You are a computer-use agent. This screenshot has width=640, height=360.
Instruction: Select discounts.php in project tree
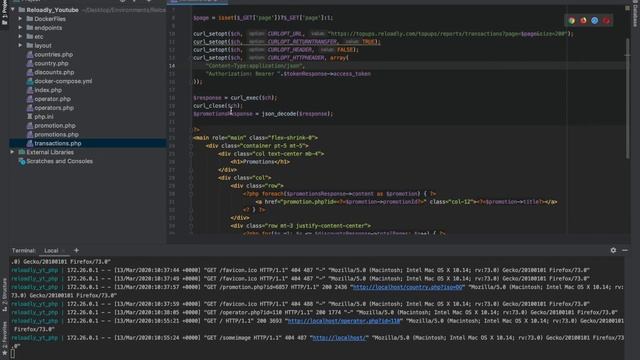[x=54, y=72]
